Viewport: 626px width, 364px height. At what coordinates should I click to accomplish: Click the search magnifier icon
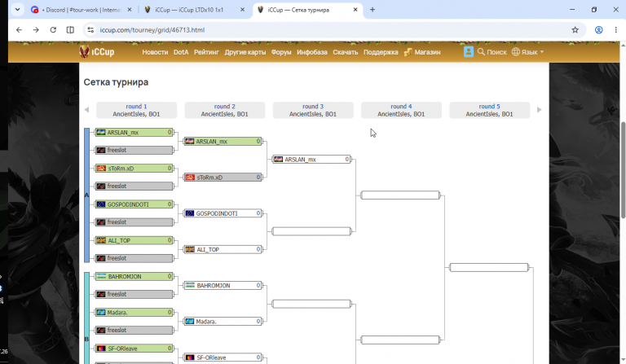click(481, 52)
